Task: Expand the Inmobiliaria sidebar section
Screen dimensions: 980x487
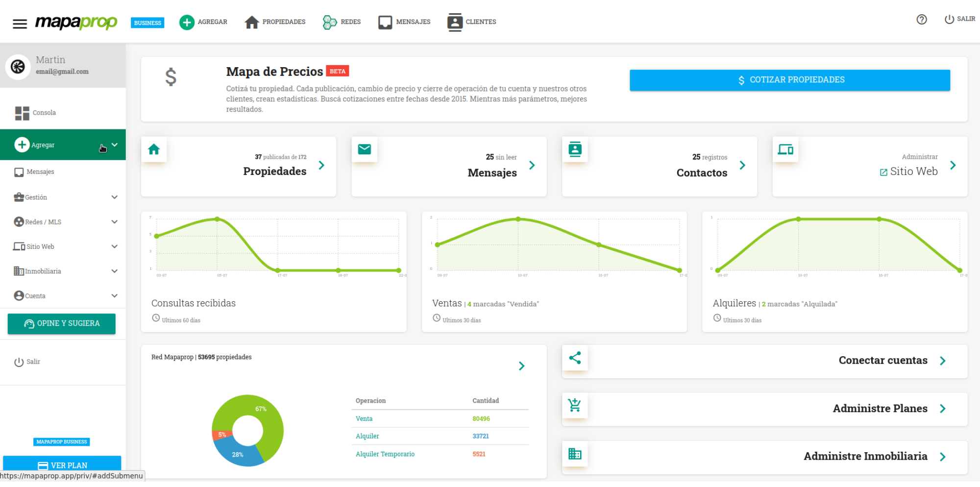Action: 115,271
